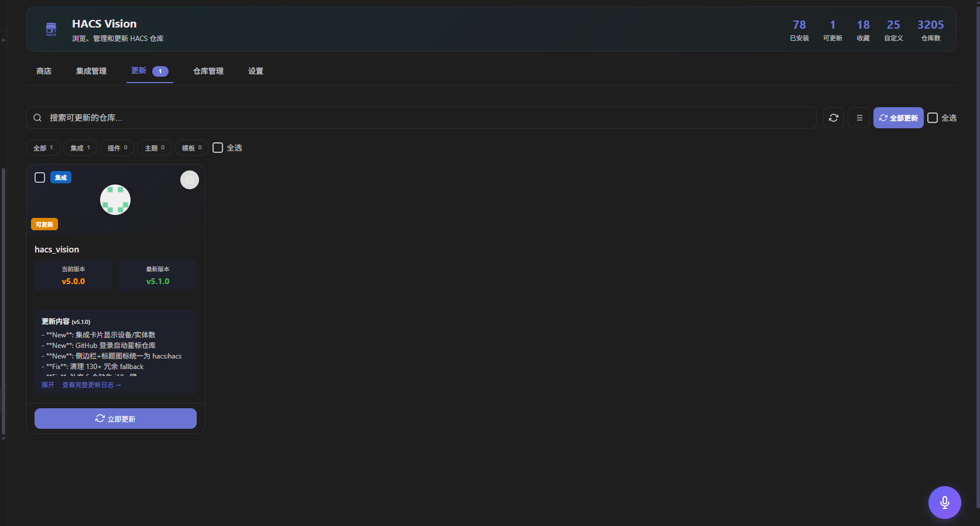Click the orange 可更新 badge
The width and height of the screenshot is (980, 526).
coord(44,224)
